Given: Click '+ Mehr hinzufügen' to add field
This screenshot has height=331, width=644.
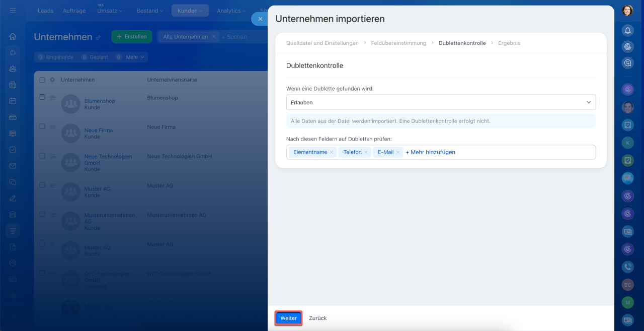Looking at the screenshot, I should coord(430,152).
